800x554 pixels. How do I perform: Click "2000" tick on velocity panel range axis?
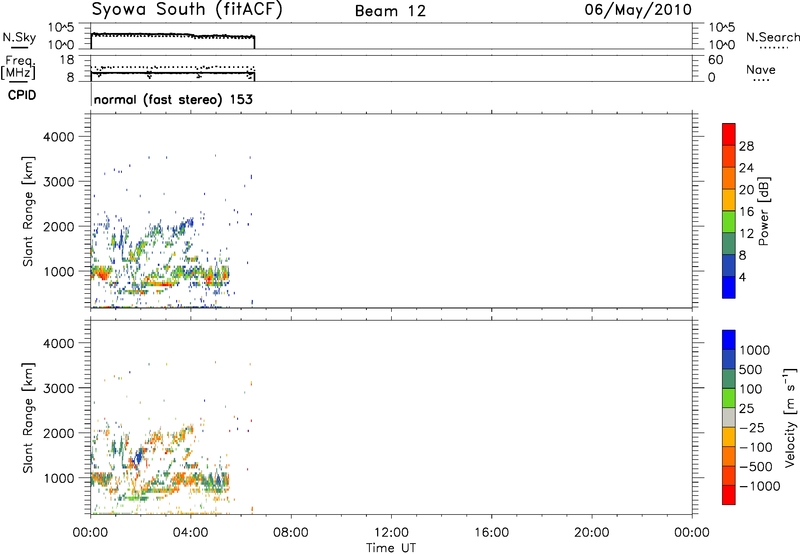point(59,433)
